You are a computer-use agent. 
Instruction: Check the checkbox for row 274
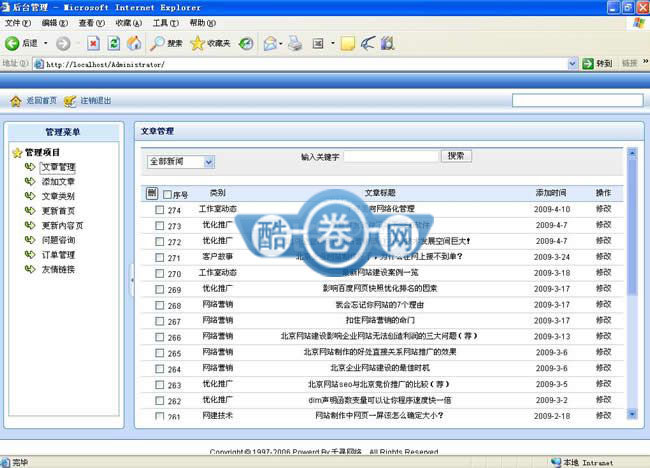click(x=160, y=210)
